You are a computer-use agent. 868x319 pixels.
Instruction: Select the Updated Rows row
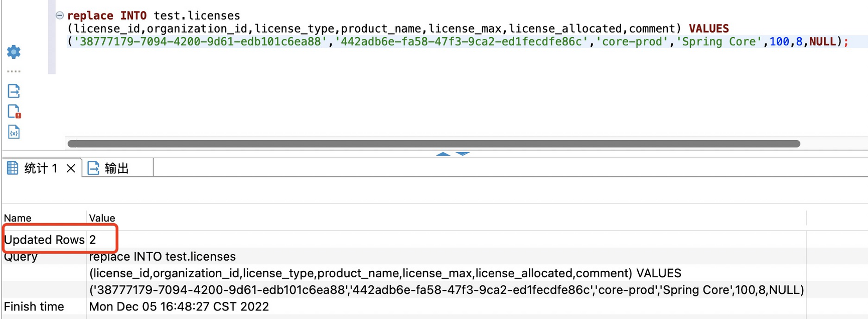pos(44,240)
